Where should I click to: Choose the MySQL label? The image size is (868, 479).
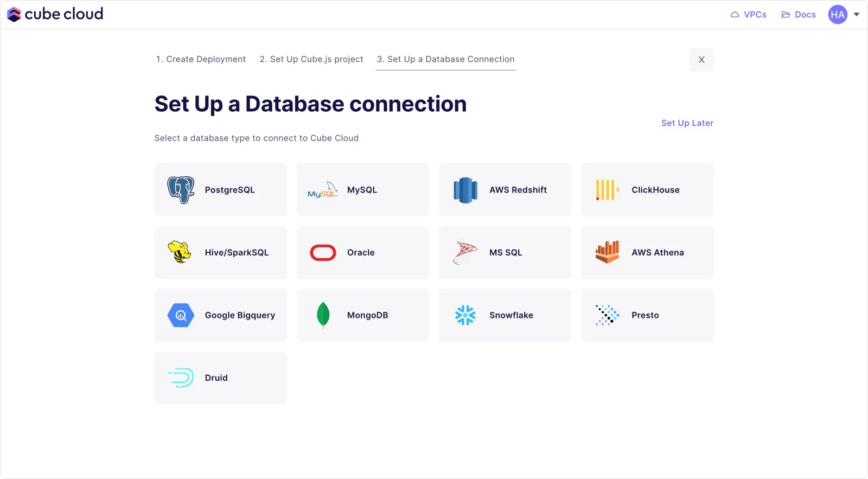click(362, 190)
